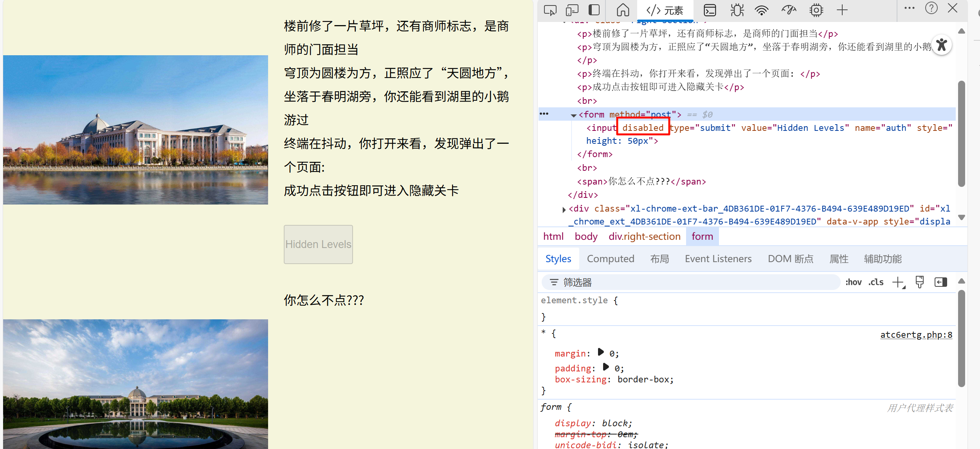
Task: Open the Network wifi icon
Action: tap(762, 10)
